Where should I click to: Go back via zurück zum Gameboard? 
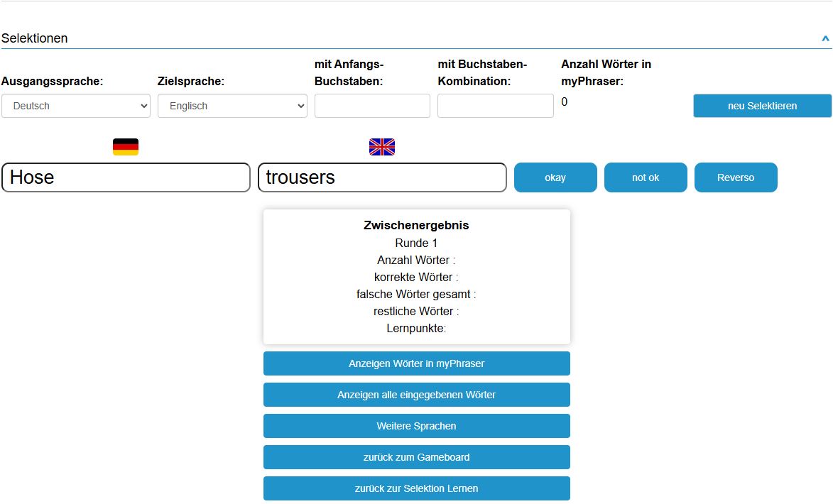[416, 457]
